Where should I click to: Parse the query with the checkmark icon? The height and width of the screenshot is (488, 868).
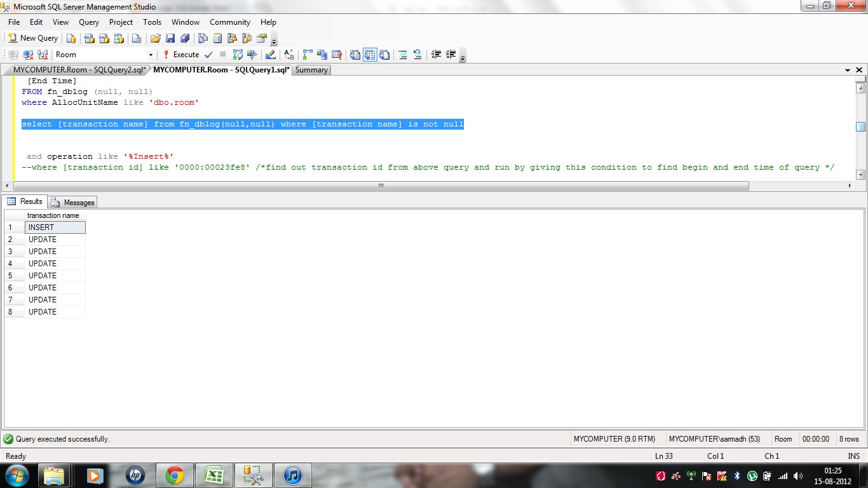pyautogui.click(x=208, y=55)
